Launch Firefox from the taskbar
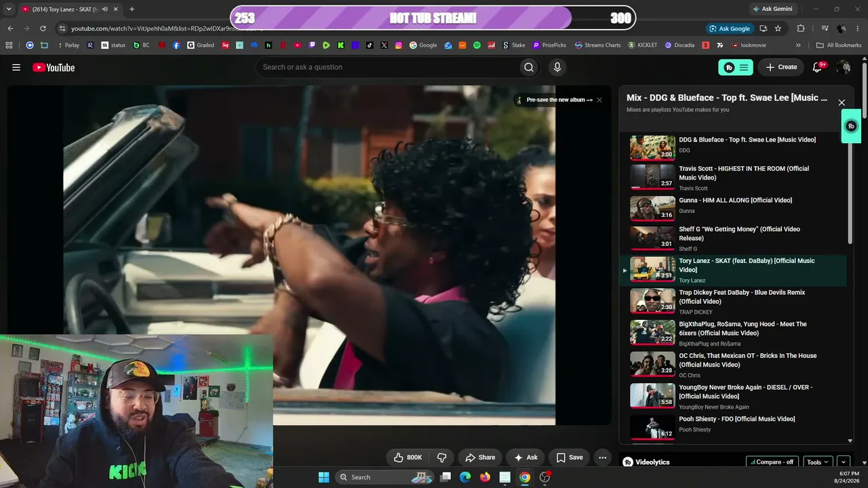The width and height of the screenshot is (868, 488). click(x=485, y=477)
